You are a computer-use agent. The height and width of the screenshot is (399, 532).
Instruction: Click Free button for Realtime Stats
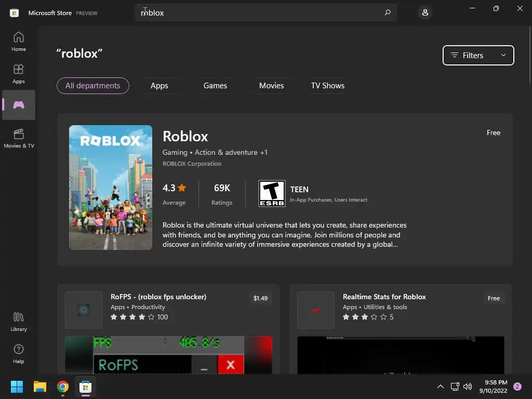(x=494, y=298)
